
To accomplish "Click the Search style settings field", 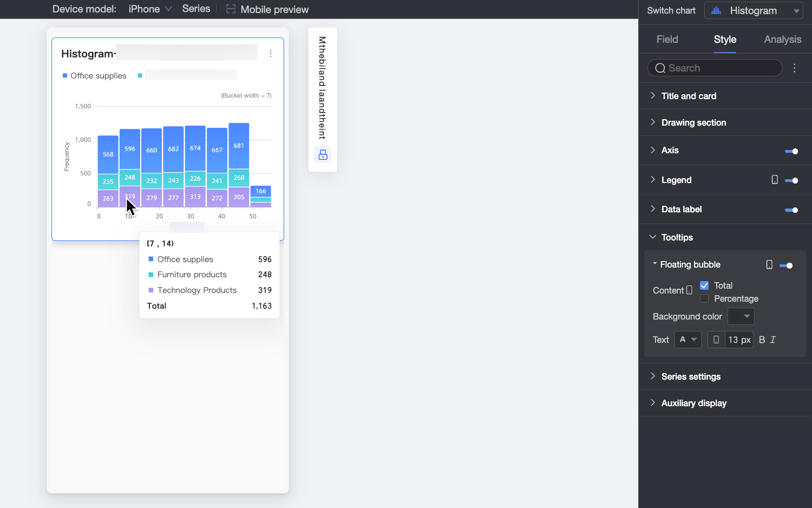I will click(x=715, y=68).
